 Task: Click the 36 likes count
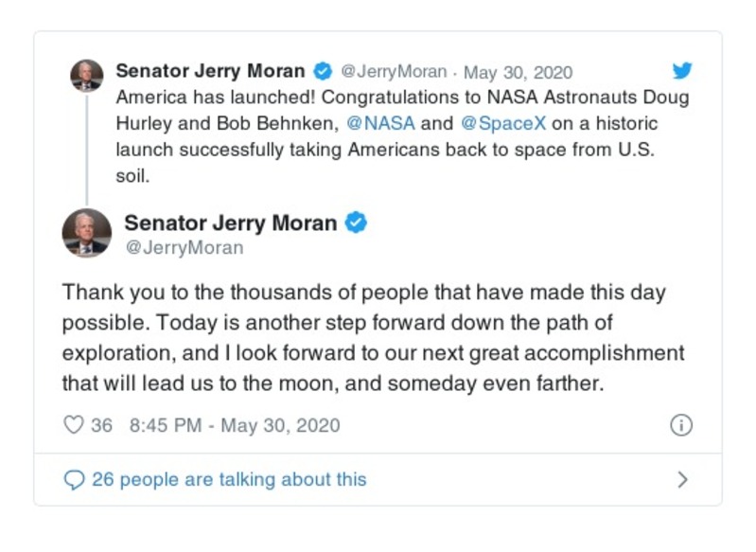(101, 426)
